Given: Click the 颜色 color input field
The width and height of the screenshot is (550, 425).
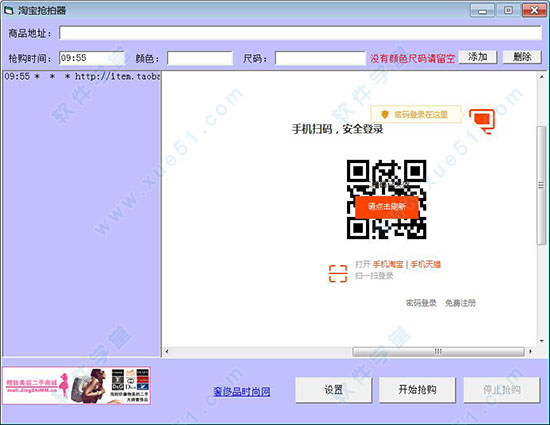Looking at the screenshot, I should click(200, 58).
